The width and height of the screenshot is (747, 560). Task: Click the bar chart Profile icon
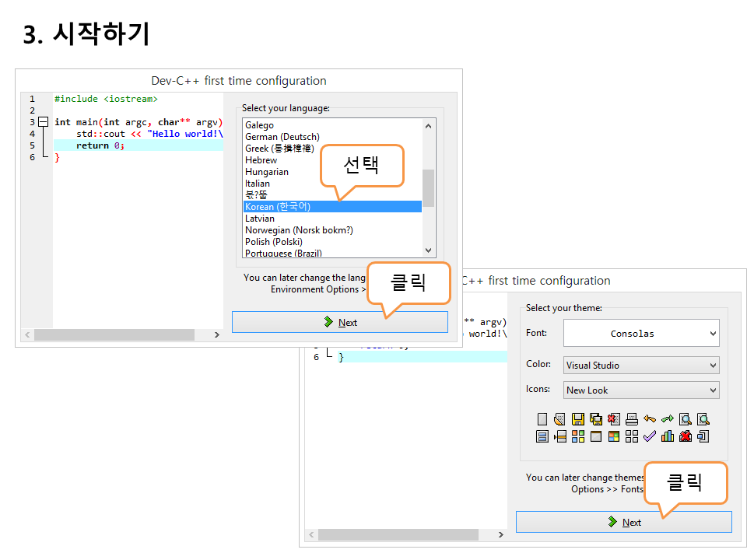(668, 436)
